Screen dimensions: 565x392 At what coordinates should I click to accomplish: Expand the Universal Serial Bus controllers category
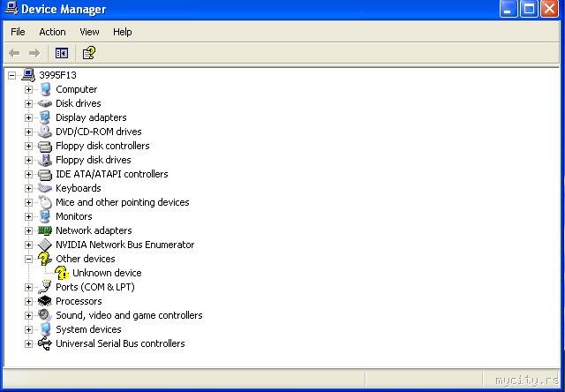pyautogui.click(x=28, y=343)
